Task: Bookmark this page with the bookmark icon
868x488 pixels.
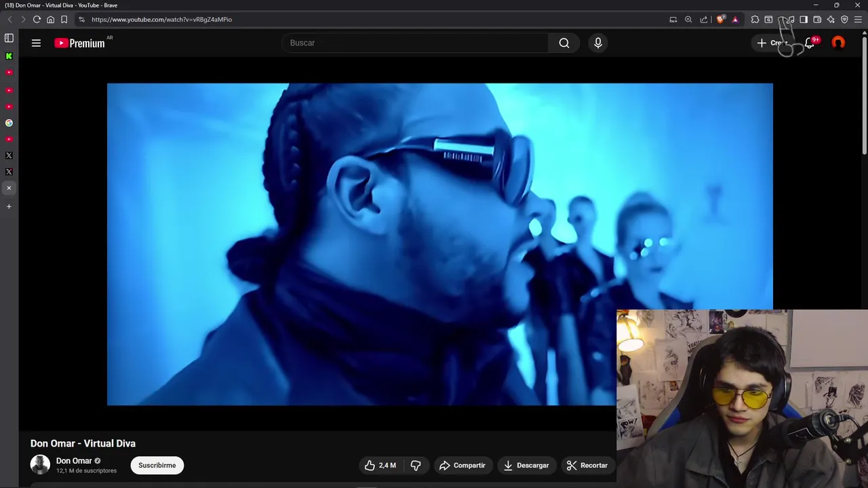Action: (x=64, y=20)
